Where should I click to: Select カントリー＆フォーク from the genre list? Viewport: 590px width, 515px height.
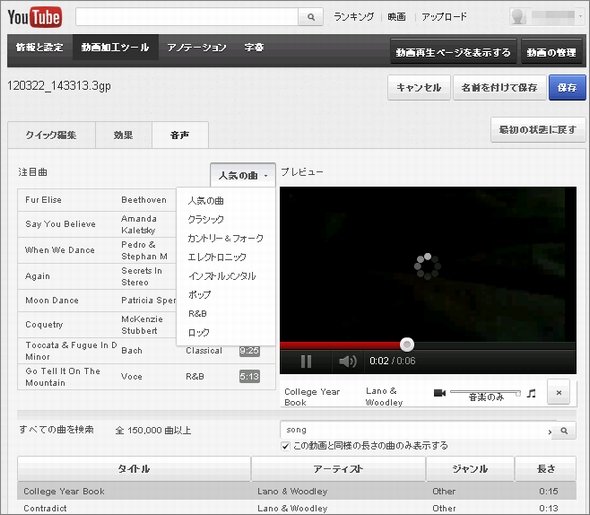pyautogui.click(x=225, y=238)
